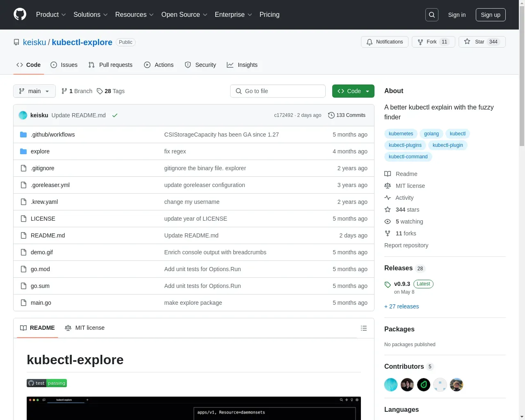This screenshot has height=420, width=525.
Task: Open commit 'Enrich console output with breadcrumbs'
Action: tap(215, 252)
